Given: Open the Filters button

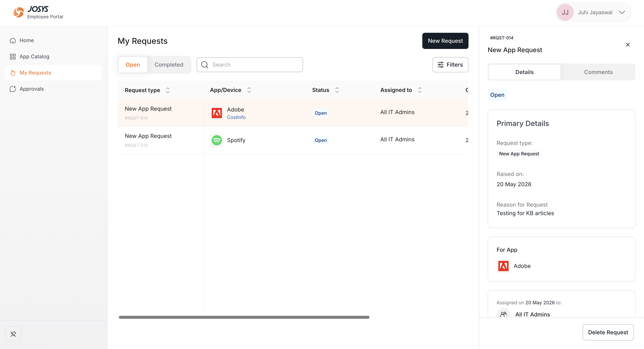Looking at the screenshot, I should [450, 65].
